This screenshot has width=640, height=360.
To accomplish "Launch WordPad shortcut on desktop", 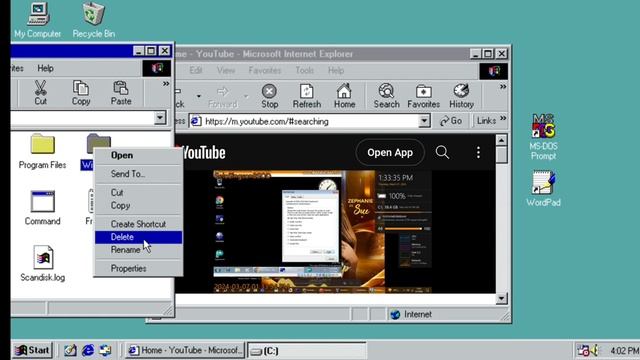I will pos(543,189).
